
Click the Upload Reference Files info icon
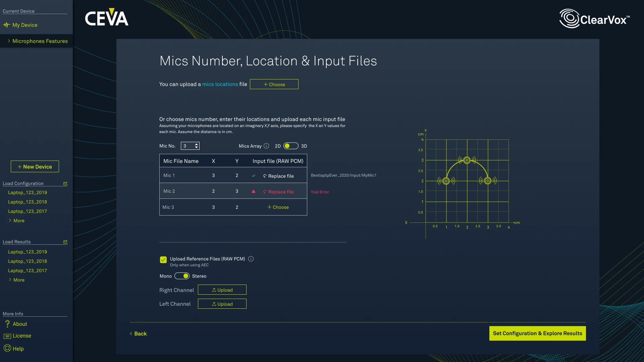click(251, 259)
